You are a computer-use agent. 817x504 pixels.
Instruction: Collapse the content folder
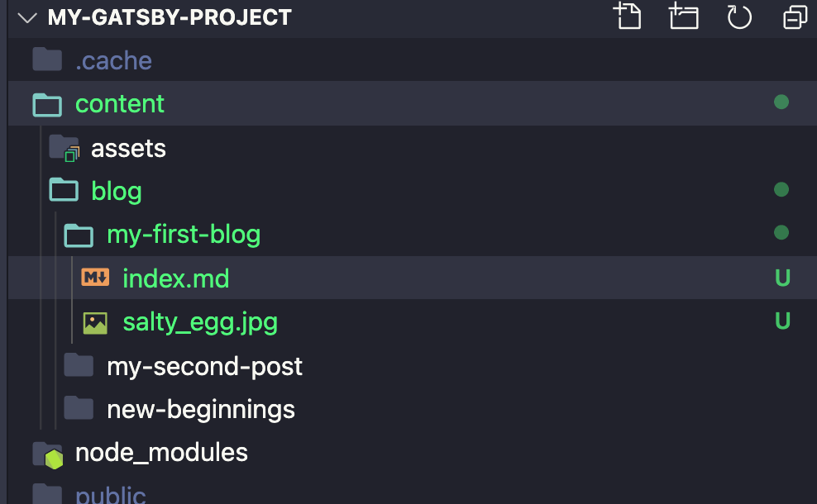coord(119,104)
